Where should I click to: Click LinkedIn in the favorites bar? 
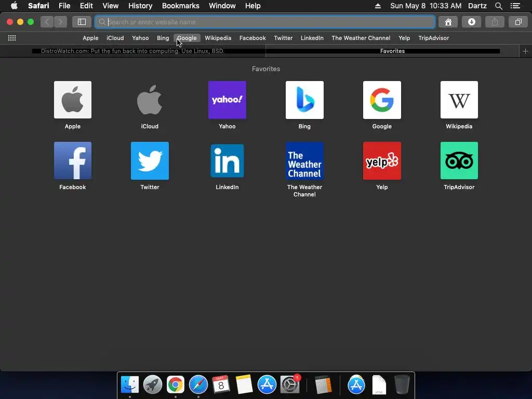click(312, 38)
